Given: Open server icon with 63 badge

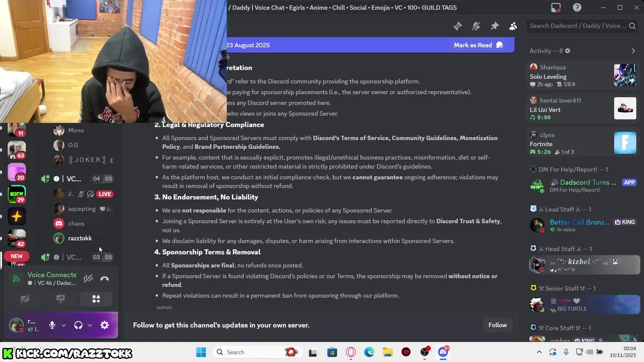Looking at the screenshot, I should (17, 150).
